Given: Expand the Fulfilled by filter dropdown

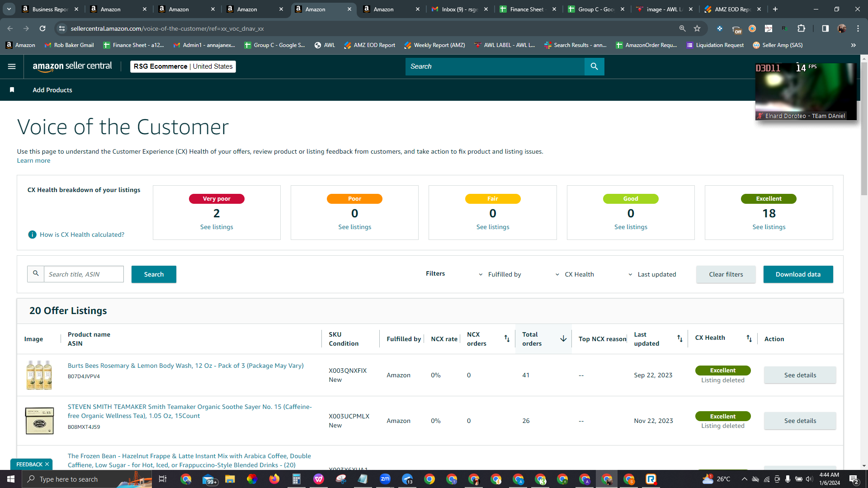Looking at the screenshot, I should coord(500,274).
